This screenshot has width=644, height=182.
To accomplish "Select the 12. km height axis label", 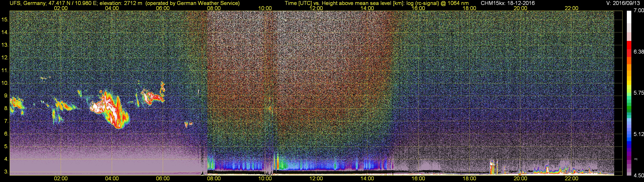I will 5,58.
